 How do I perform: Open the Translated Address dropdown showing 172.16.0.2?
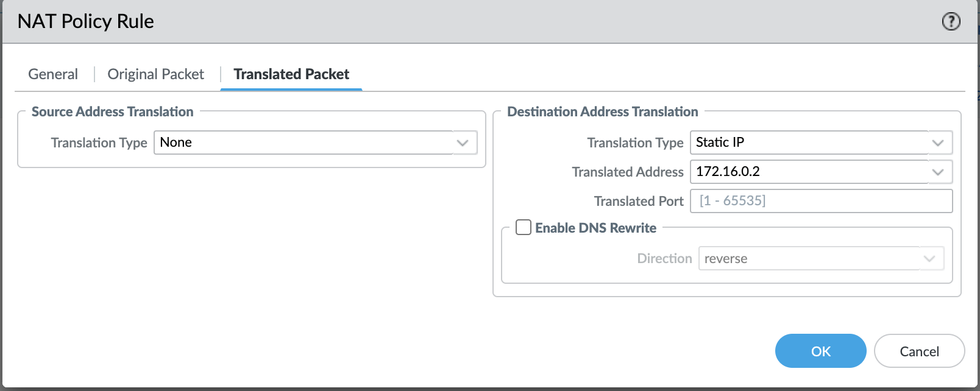[x=811, y=172]
